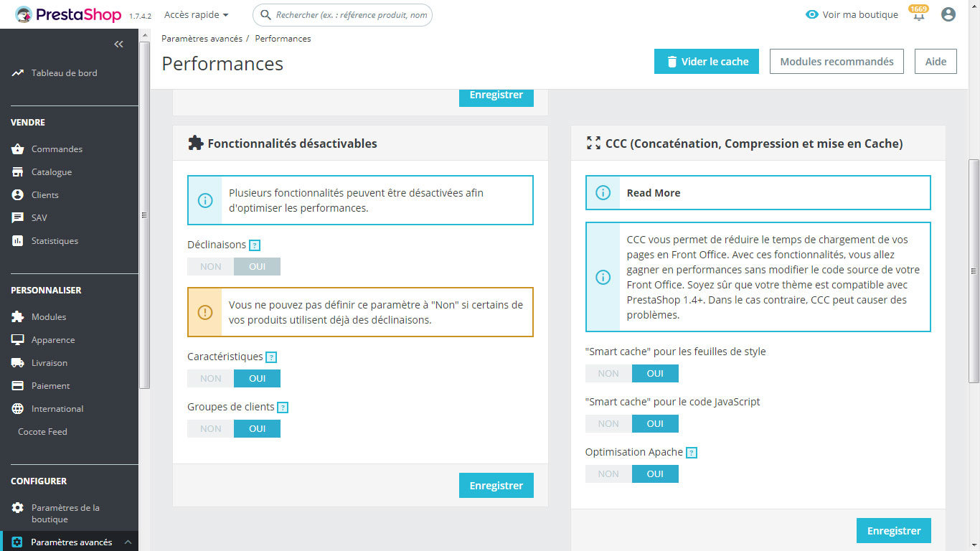Open the Accès rapide dropdown
The width and height of the screenshot is (980, 551).
197,14
